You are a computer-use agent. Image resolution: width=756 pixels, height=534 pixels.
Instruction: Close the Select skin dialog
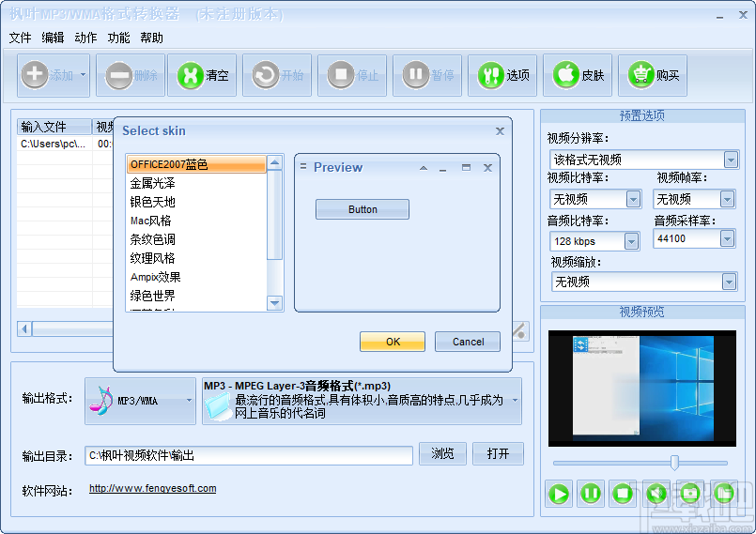tap(500, 131)
